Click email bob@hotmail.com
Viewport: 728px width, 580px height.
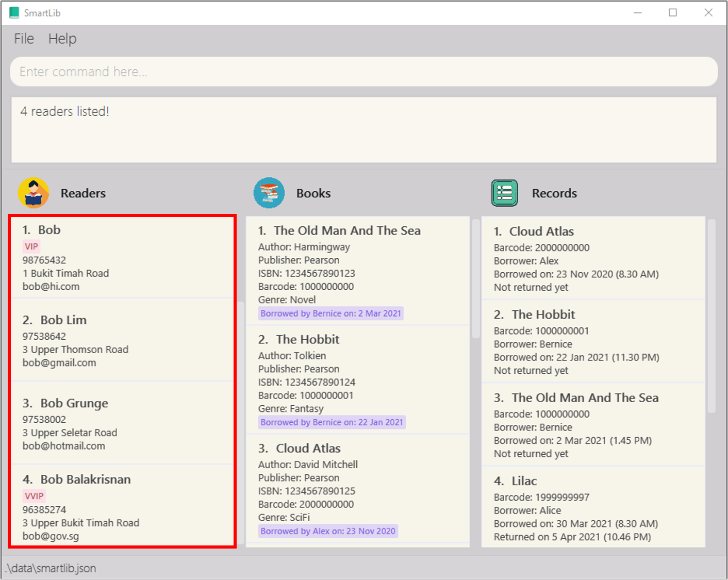[64, 446]
